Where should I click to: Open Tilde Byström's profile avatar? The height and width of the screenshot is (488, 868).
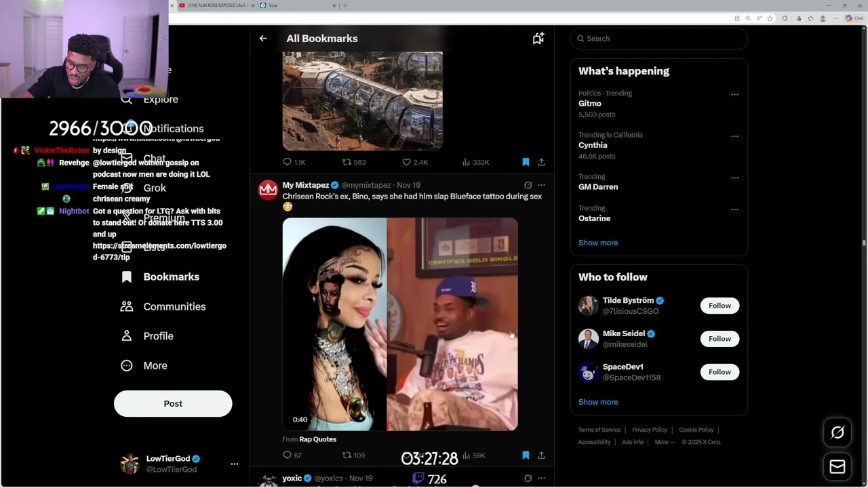point(588,306)
